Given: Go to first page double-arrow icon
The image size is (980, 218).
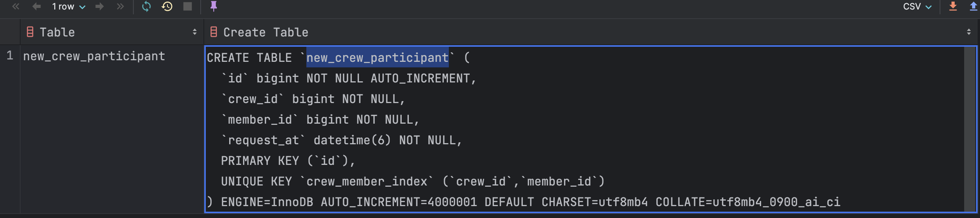Looking at the screenshot, I should (x=16, y=6).
